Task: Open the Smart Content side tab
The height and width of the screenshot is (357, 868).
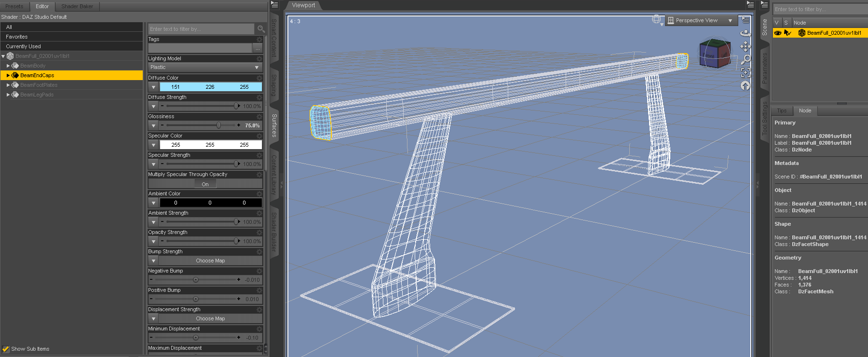Action: pyautogui.click(x=274, y=38)
